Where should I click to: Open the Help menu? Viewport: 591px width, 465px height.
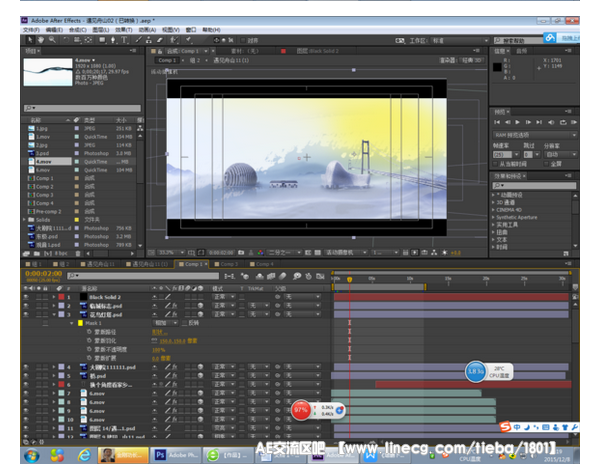[x=211, y=30]
